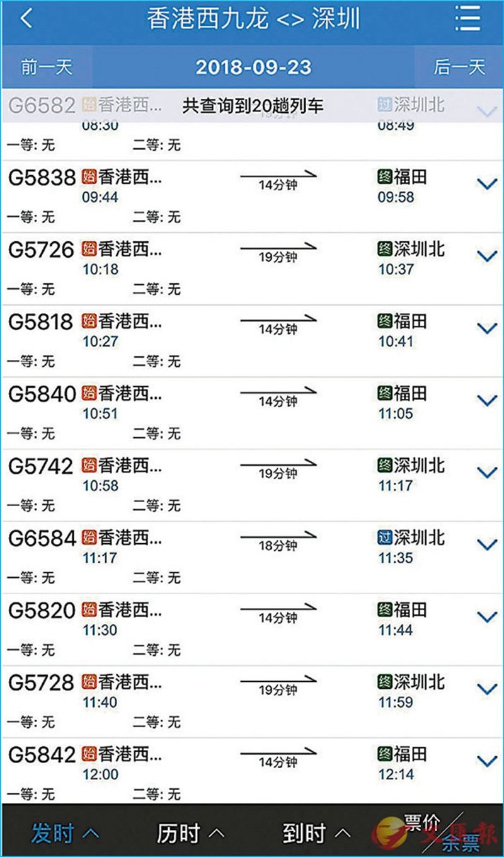Screen dimensions: 504x857
Task: Tap the blue 过 icon on G6584 row
Action: click(385, 539)
